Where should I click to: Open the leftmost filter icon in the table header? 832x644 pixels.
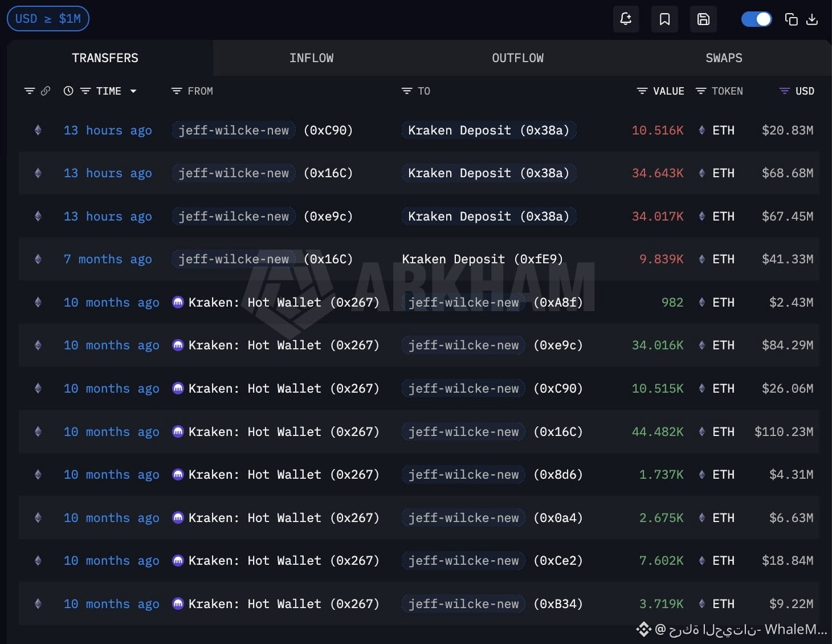pyautogui.click(x=30, y=91)
